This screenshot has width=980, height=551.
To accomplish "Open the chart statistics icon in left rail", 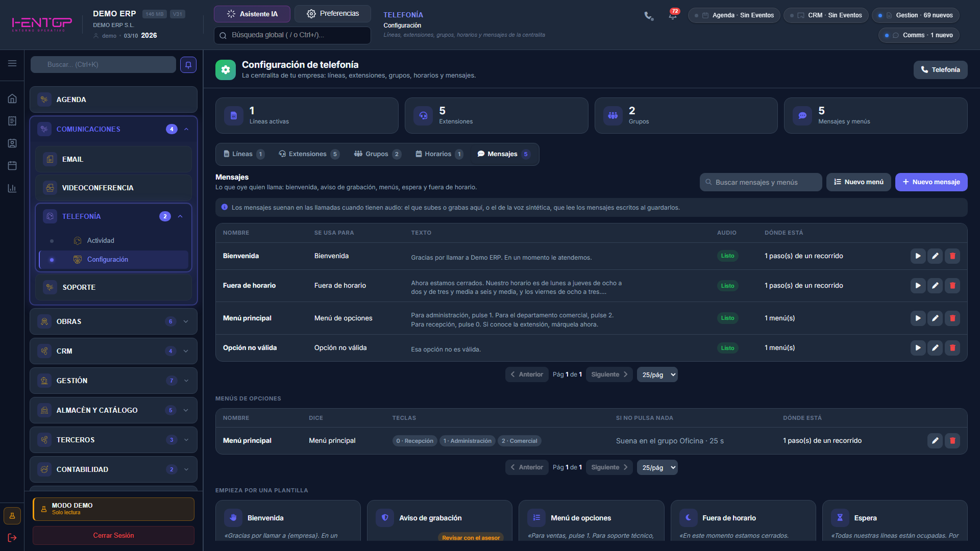I will (12, 188).
